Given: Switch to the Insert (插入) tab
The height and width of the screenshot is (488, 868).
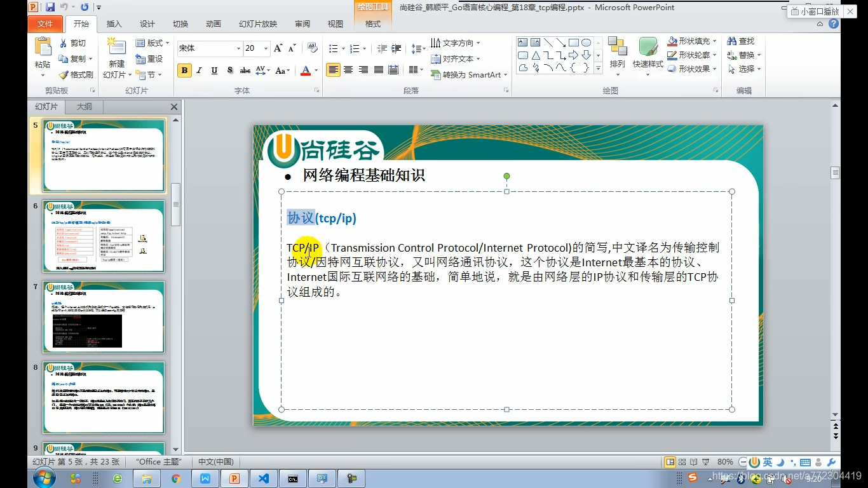Looking at the screenshot, I should pos(114,24).
